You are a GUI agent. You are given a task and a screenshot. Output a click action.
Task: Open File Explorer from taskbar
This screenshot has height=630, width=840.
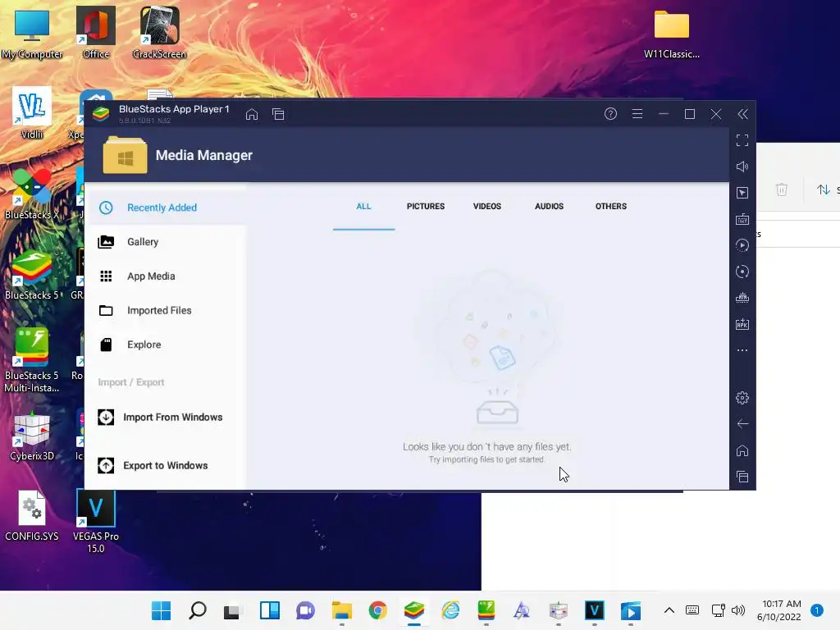tap(341, 610)
